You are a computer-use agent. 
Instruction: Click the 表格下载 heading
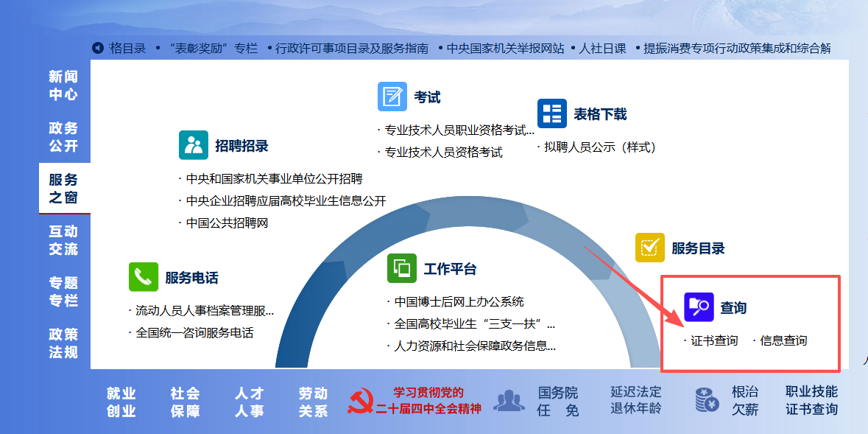pyautogui.click(x=600, y=114)
